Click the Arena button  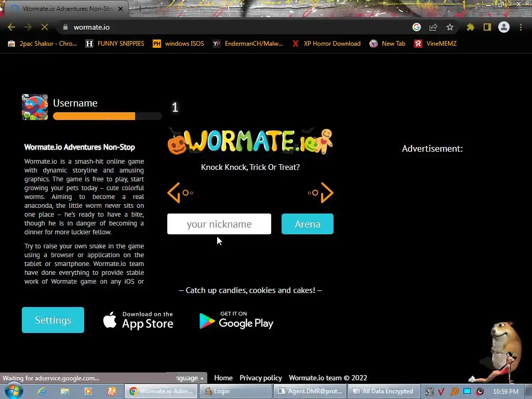[308, 224]
